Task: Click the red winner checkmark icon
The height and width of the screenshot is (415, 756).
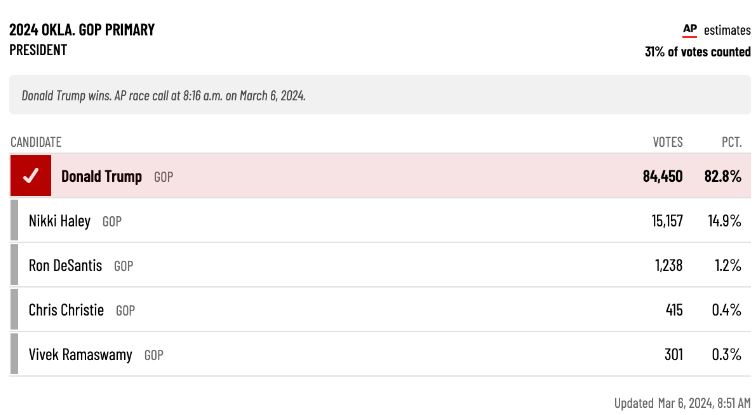Action: pos(31,176)
